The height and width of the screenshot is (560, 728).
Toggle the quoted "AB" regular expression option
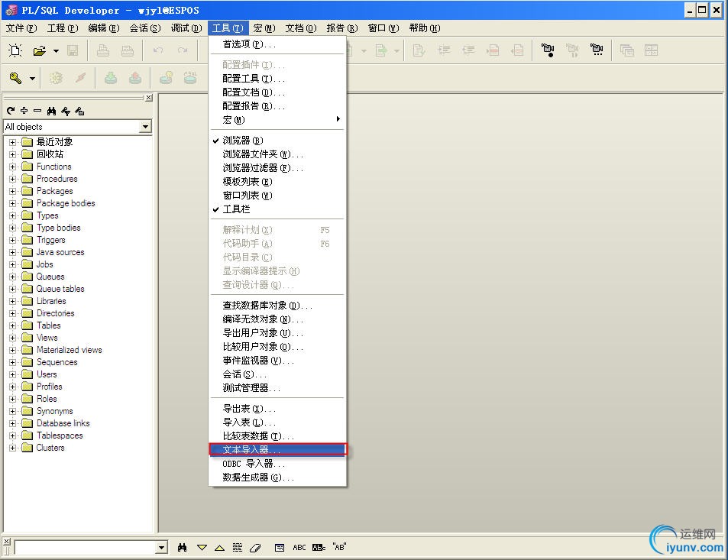(x=339, y=547)
